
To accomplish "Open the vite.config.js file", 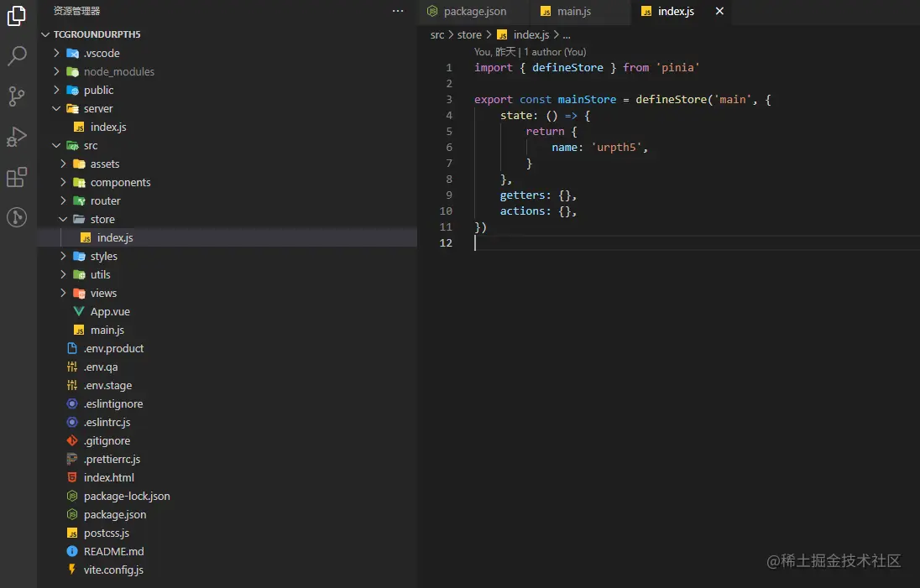I will pos(113,570).
